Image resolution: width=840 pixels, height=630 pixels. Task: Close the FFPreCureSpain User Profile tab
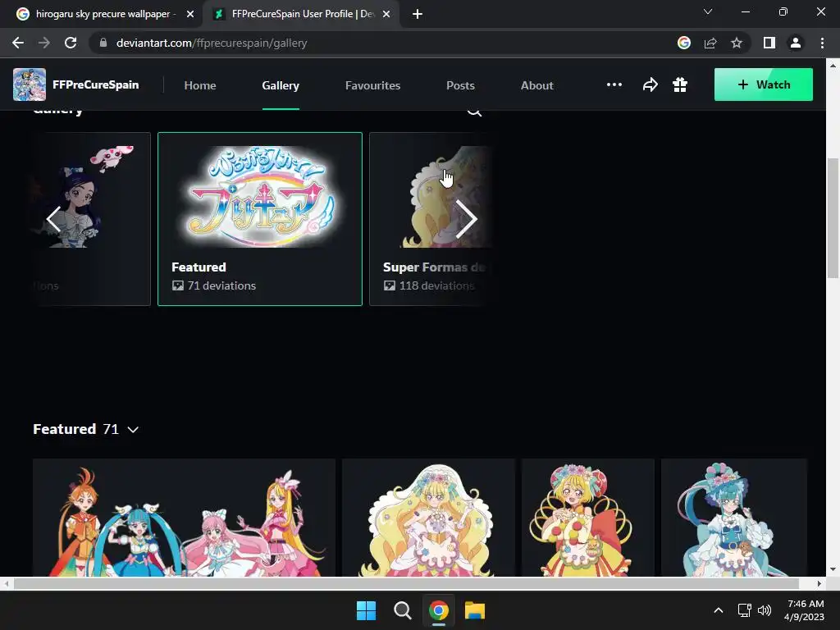[x=386, y=14]
